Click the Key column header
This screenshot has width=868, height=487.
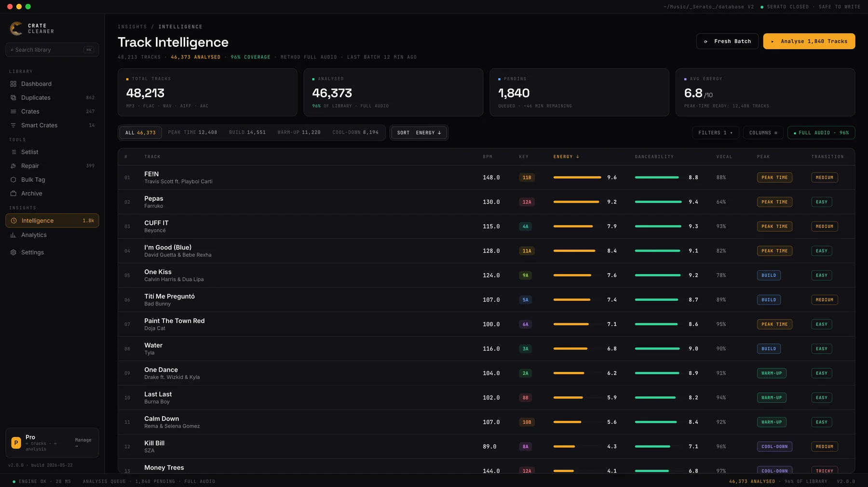(524, 157)
